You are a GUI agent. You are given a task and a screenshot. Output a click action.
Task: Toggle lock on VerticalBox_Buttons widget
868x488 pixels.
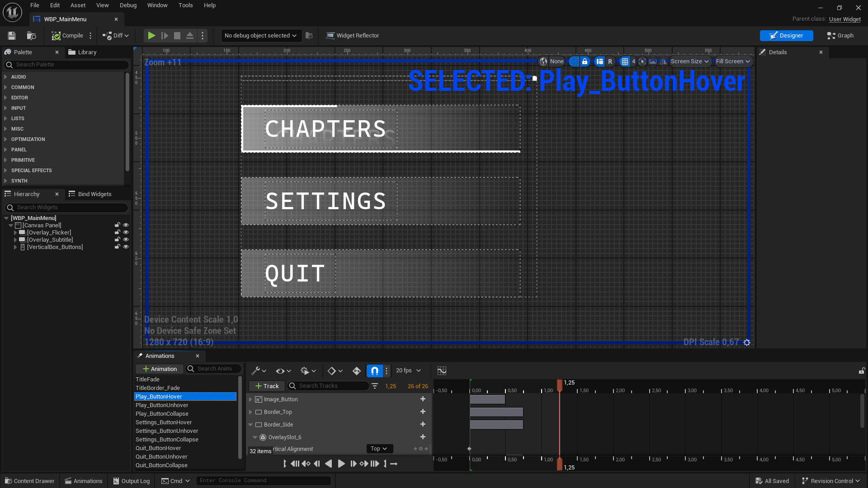118,247
